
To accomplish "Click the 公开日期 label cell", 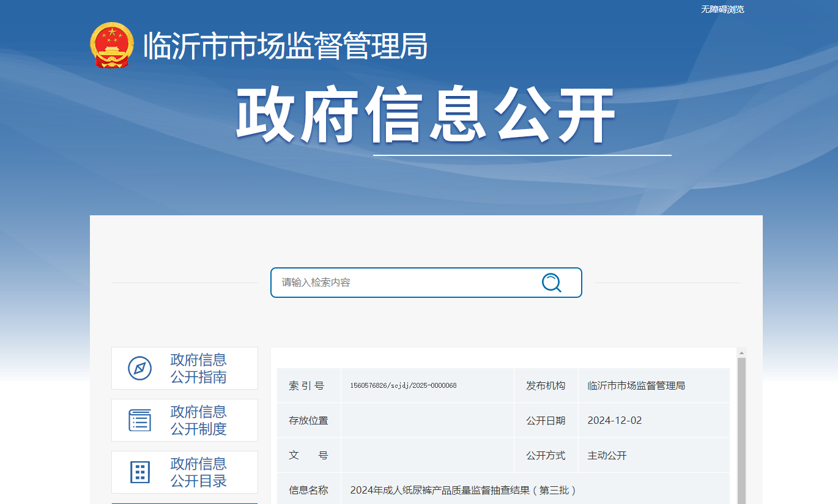I will point(546,420).
